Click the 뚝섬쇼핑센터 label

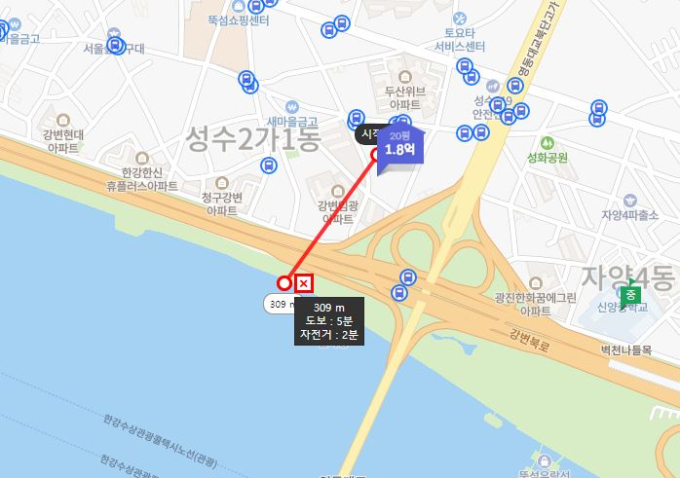[239, 20]
